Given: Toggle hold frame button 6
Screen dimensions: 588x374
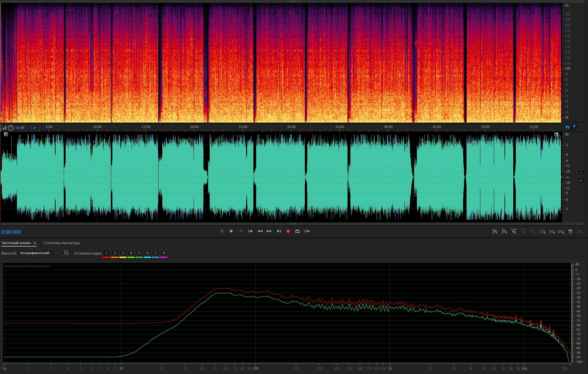Looking at the screenshot, I should click(147, 253).
